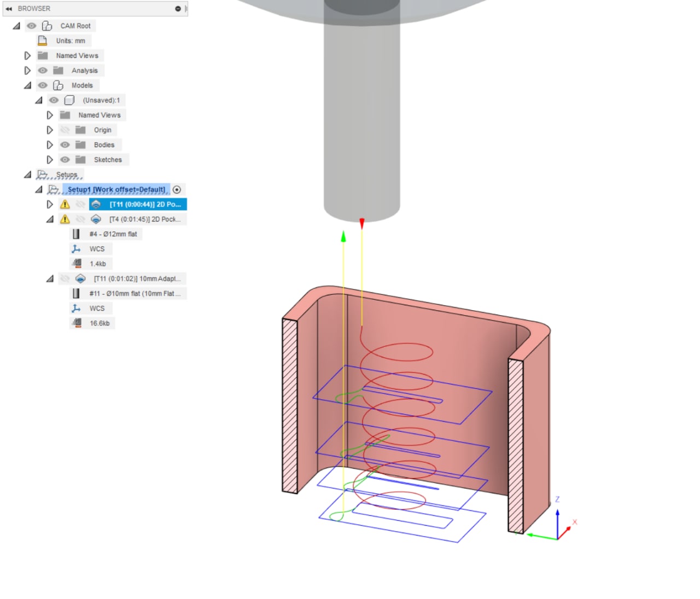The height and width of the screenshot is (599, 700).
Task: Select the CAM Root label
Action: click(x=75, y=26)
